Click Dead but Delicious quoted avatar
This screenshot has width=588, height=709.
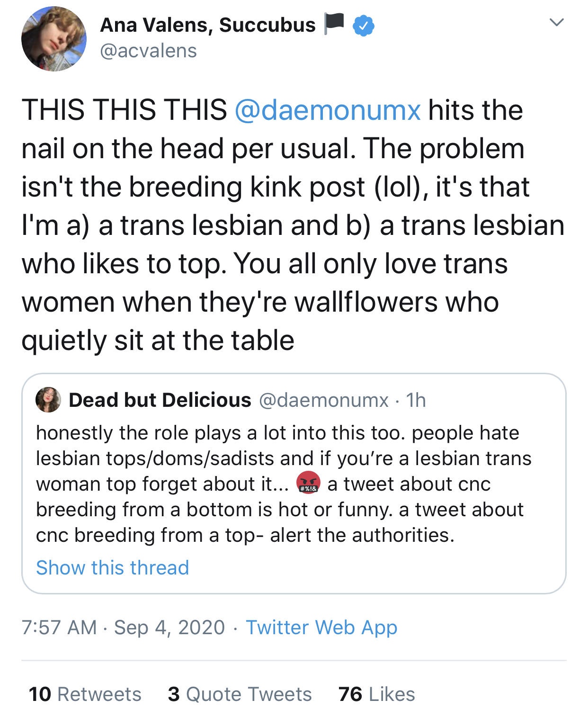[48, 400]
